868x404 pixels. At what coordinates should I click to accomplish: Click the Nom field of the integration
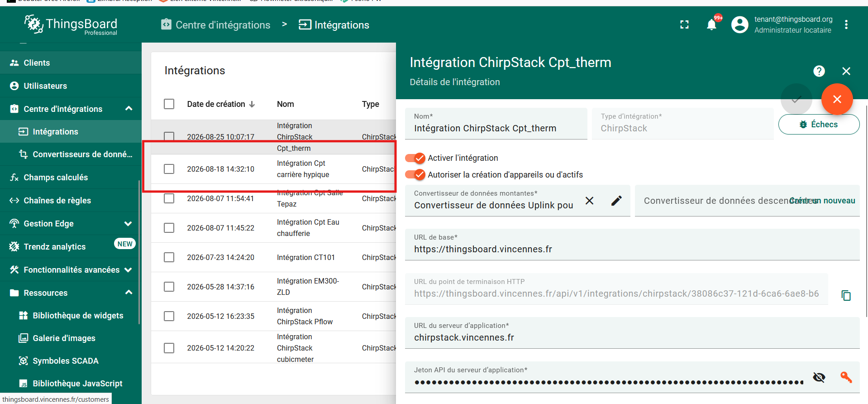click(496, 123)
